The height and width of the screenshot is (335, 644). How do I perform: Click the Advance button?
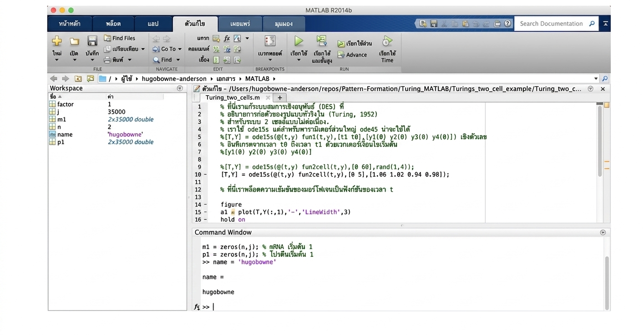(352, 55)
